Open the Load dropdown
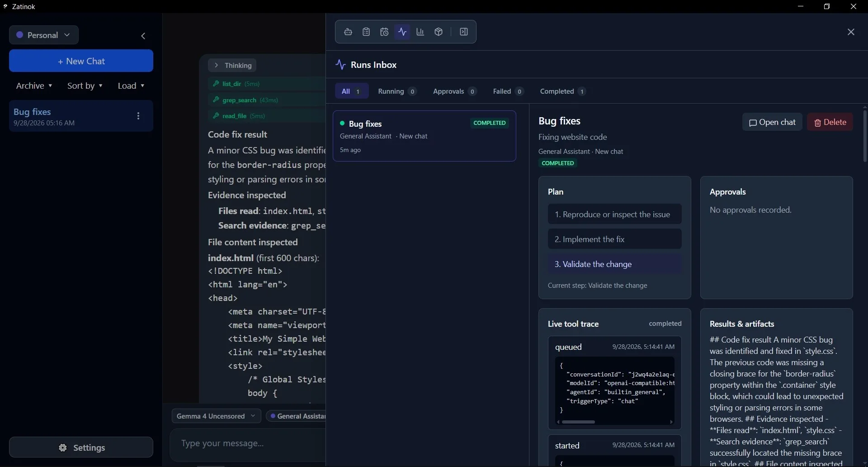868x467 pixels. [131, 86]
